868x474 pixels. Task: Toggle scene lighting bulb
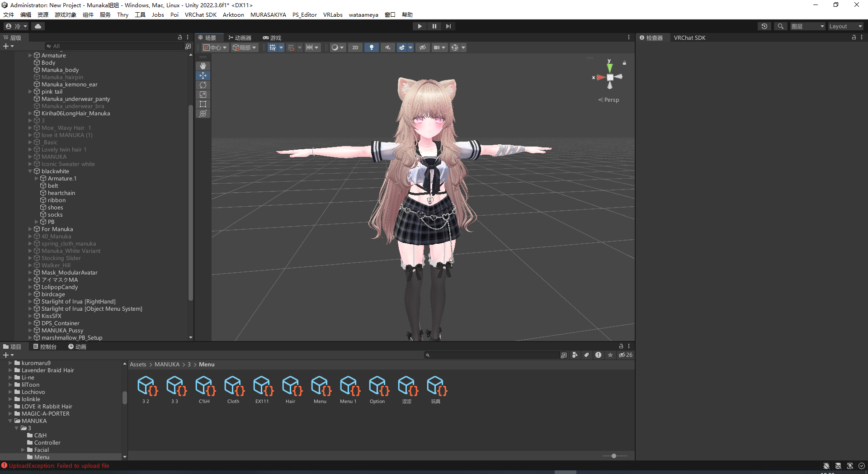372,47
